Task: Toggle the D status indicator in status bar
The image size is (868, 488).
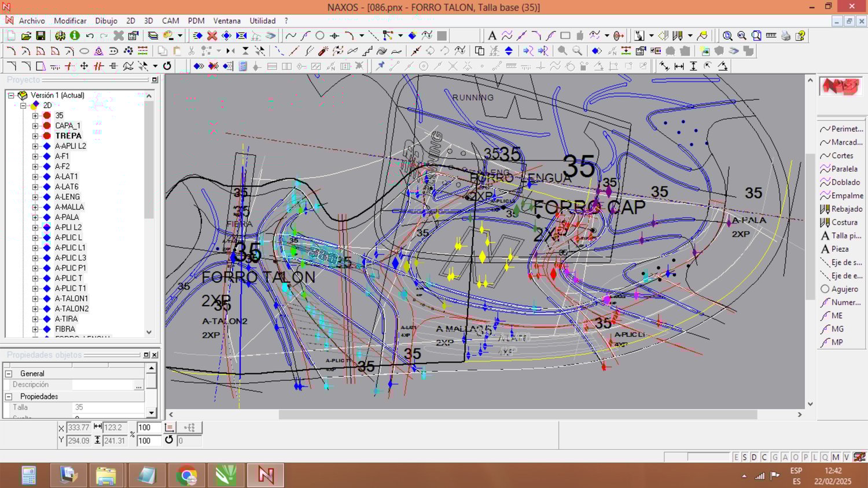Action: coord(754,457)
